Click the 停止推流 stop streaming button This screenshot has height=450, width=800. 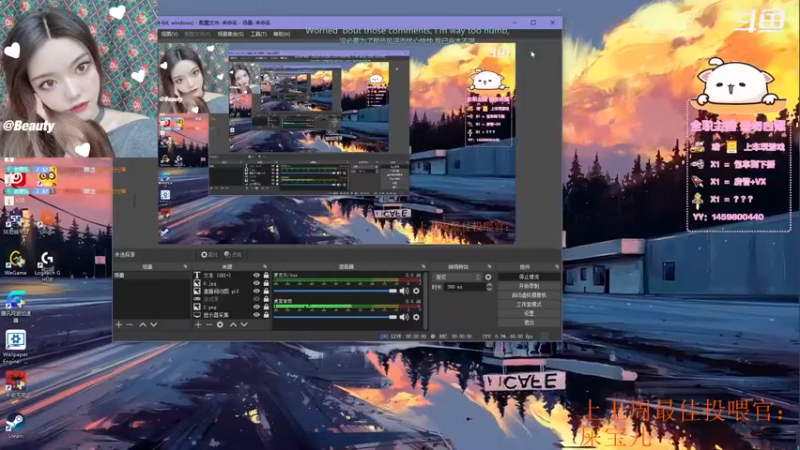coord(529,277)
